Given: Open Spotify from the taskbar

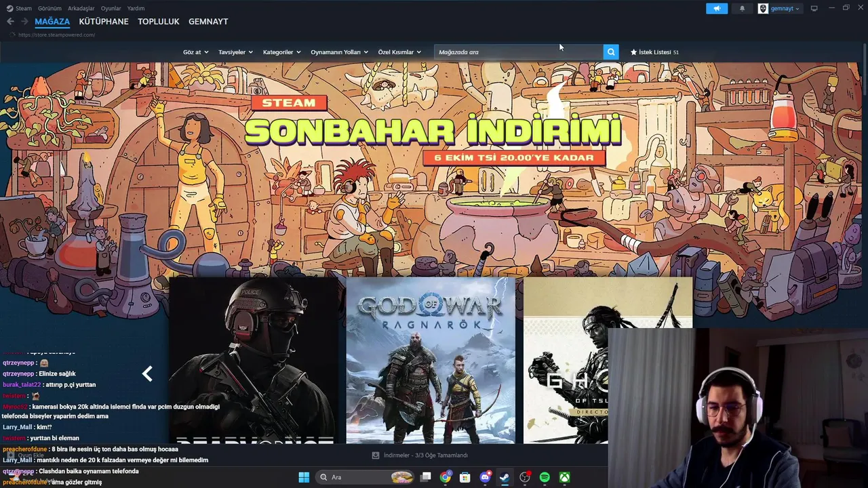Looking at the screenshot, I should pos(545,477).
